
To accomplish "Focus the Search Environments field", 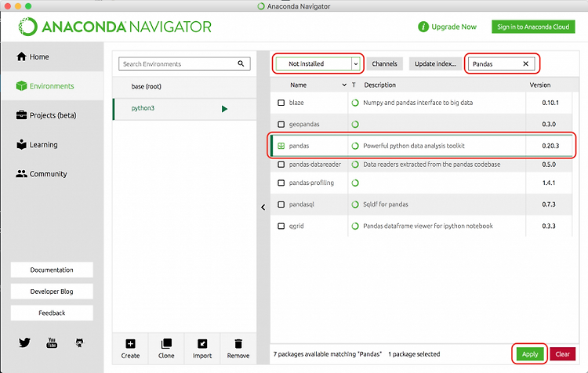I will pyautogui.click(x=184, y=63).
